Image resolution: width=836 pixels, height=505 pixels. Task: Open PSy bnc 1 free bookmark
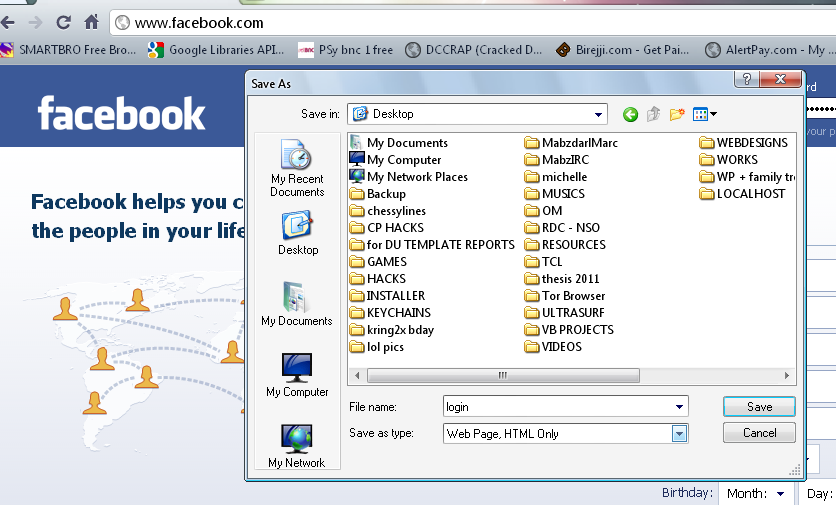click(345, 50)
